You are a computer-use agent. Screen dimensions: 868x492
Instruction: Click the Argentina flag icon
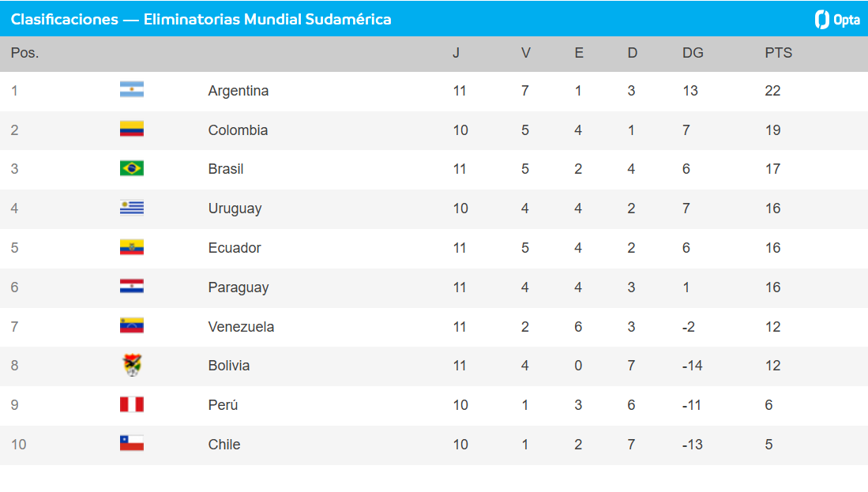pyautogui.click(x=132, y=90)
